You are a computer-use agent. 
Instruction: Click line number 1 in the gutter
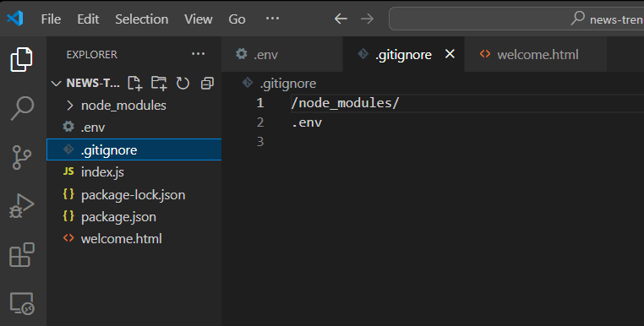(260, 103)
